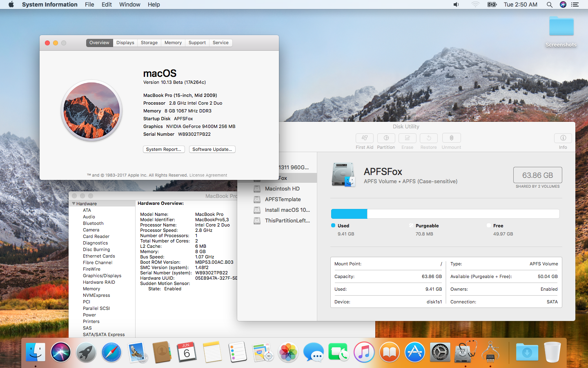The width and height of the screenshot is (588, 368).
Task: Select Ethernet Cards in the Hardware list
Action: click(x=99, y=256)
